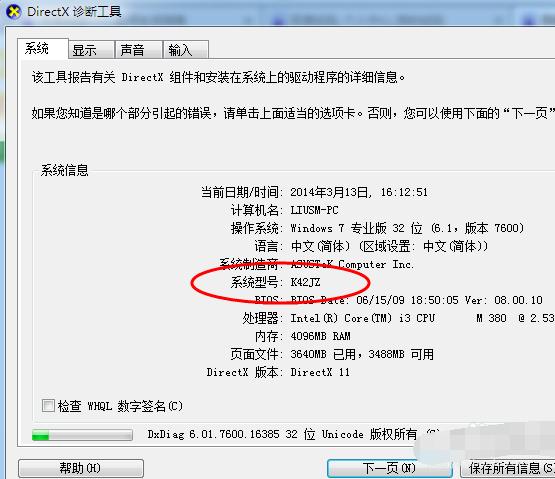Select the Windows 7 专业版 32 位 text
The width and height of the screenshot is (555, 479).
point(356,228)
